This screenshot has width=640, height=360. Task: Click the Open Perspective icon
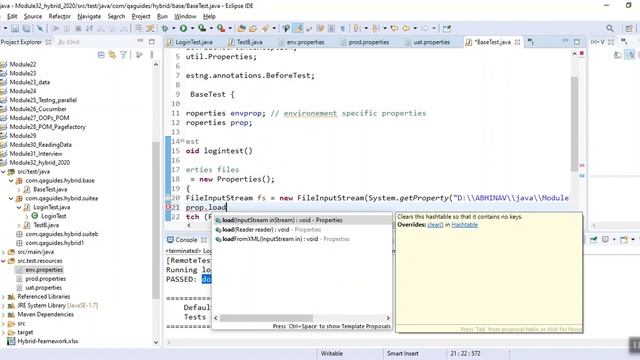coord(629,29)
